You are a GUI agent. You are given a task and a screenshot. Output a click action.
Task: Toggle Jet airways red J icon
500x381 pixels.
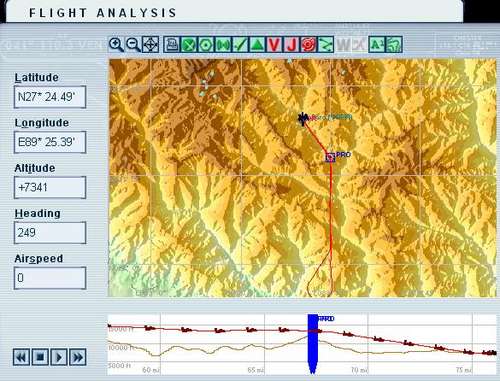(x=292, y=44)
